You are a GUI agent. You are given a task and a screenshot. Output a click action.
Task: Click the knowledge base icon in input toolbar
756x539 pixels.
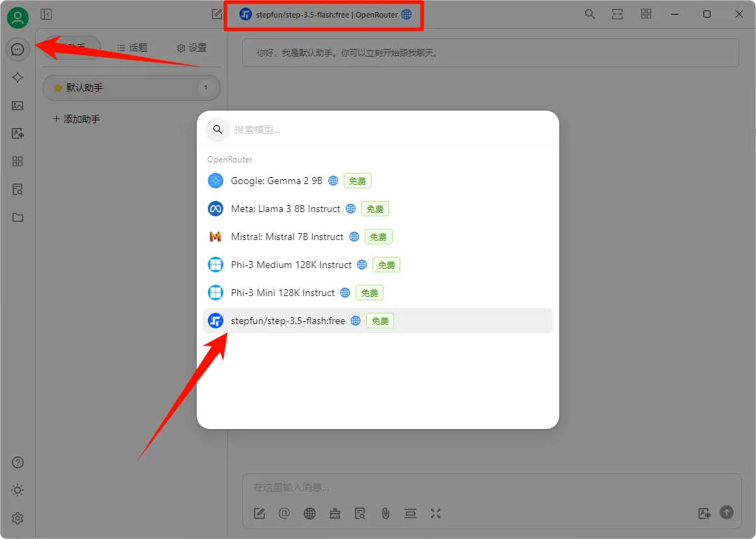(360, 513)
